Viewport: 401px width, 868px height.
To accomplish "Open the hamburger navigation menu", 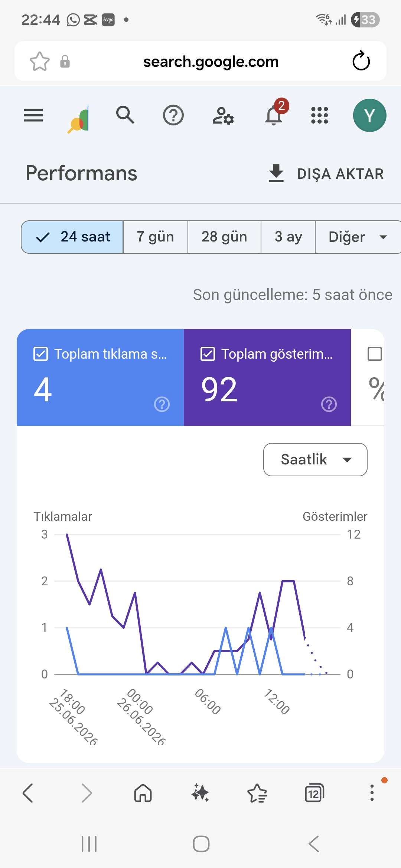I will click(x=33, y=115).
